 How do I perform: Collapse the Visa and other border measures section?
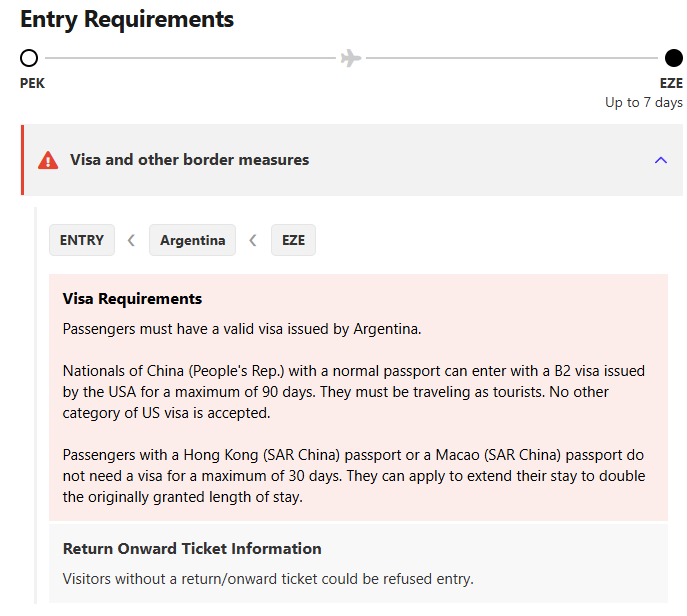pos(660,160)
